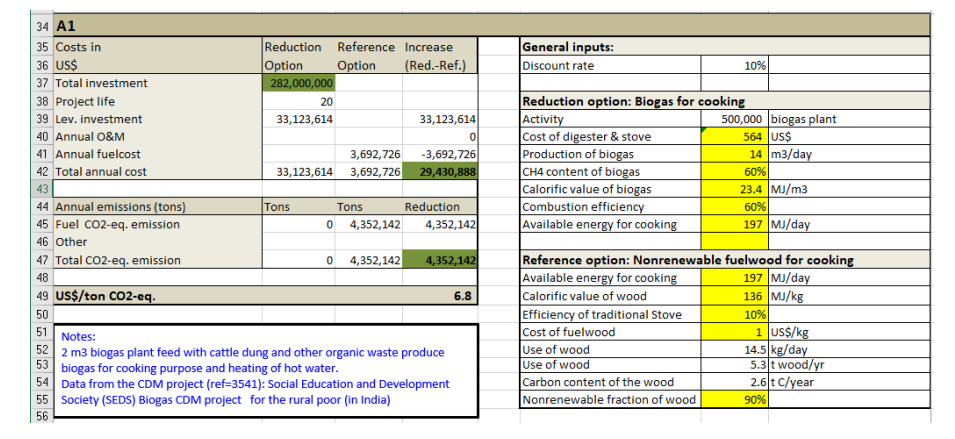Select the Activity value 500,000 cell
The image size is (955, 439).
pyautogui.click(x=735, y=119)
